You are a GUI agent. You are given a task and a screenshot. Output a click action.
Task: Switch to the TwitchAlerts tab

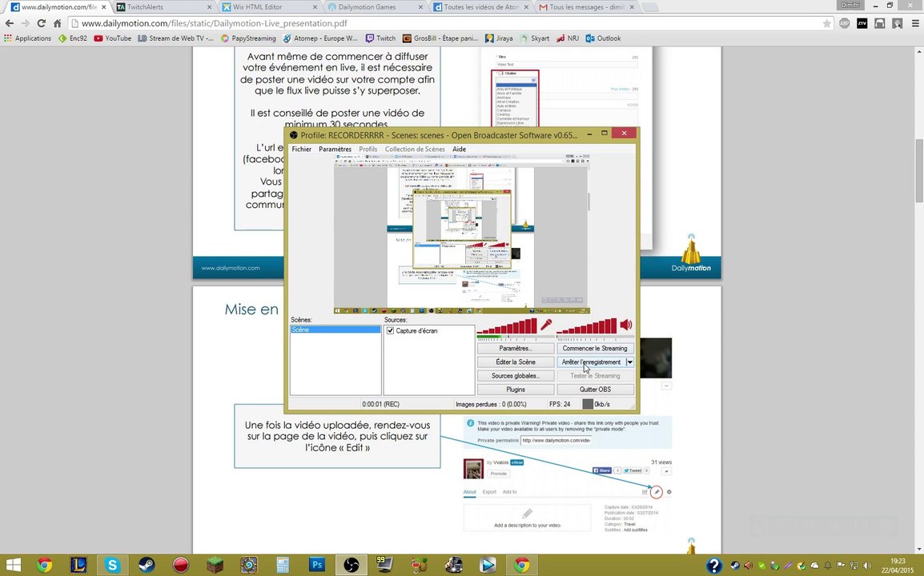coord(162,7)
